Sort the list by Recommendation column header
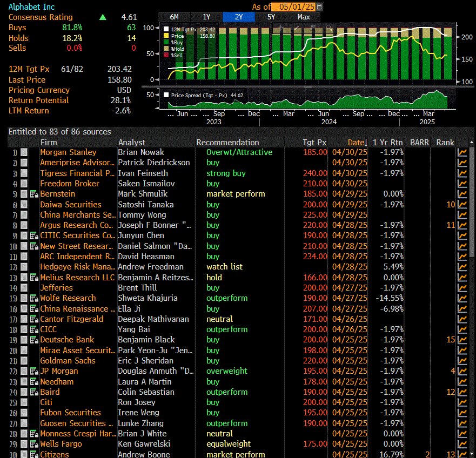The height and width of the screenshot is (458, 476). click(x=227, y=143)
